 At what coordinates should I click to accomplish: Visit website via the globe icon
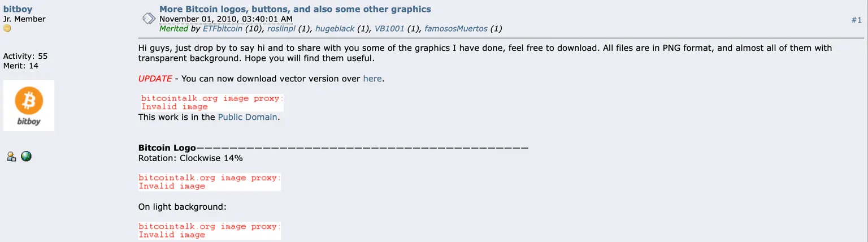26,157
